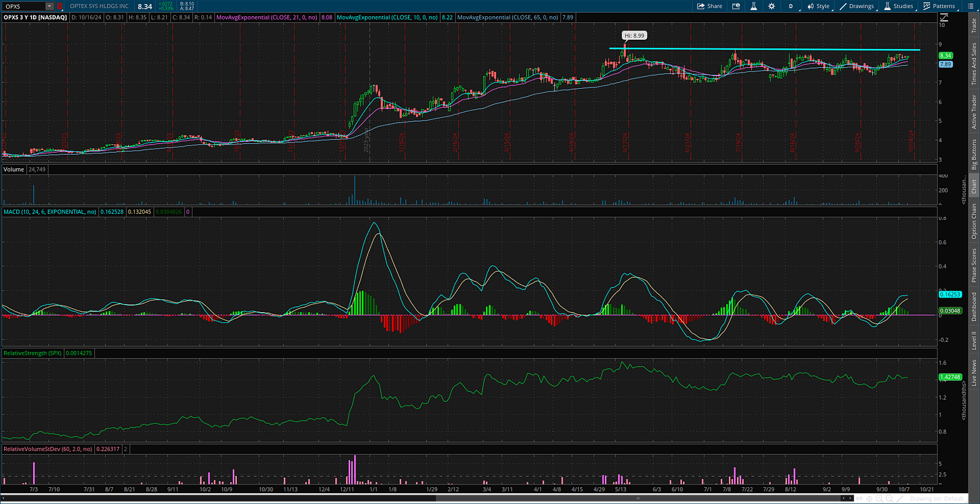Open the Option Chain side tab
The height and width of the screenshot is (504, 980).
tap(973, 222)
